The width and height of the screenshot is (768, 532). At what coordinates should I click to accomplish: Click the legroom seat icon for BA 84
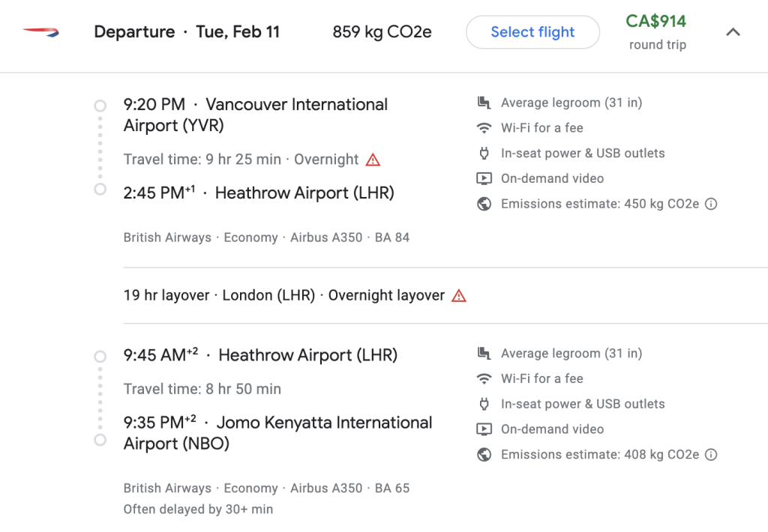pyautogui.click(x=484, y=103)
